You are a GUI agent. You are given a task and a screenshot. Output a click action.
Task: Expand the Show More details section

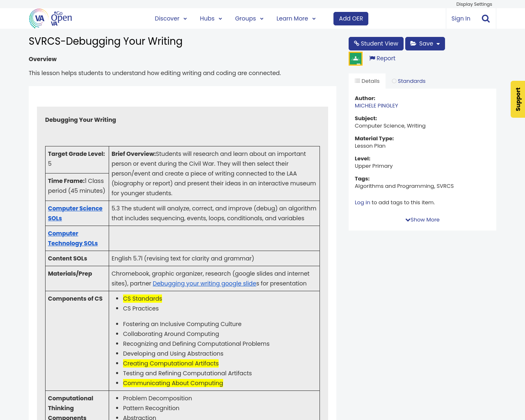pos(422,219)
